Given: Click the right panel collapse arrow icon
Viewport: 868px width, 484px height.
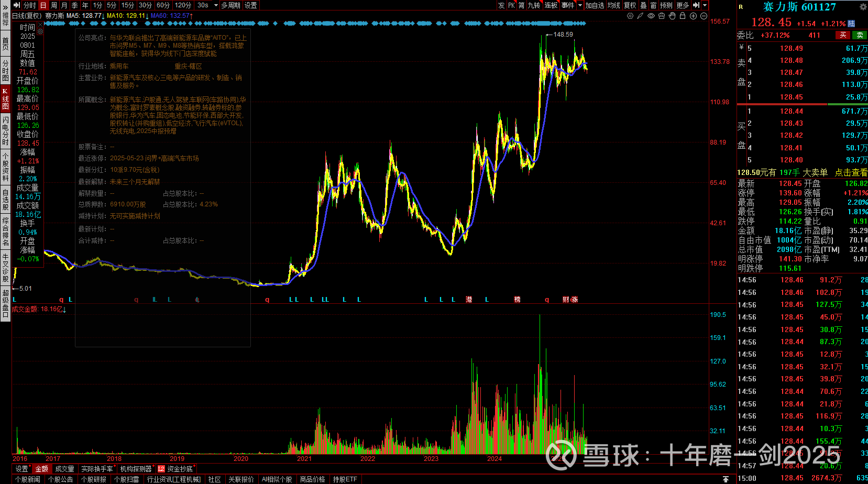Looking at the screenshot, I should [x=696, y=5].
